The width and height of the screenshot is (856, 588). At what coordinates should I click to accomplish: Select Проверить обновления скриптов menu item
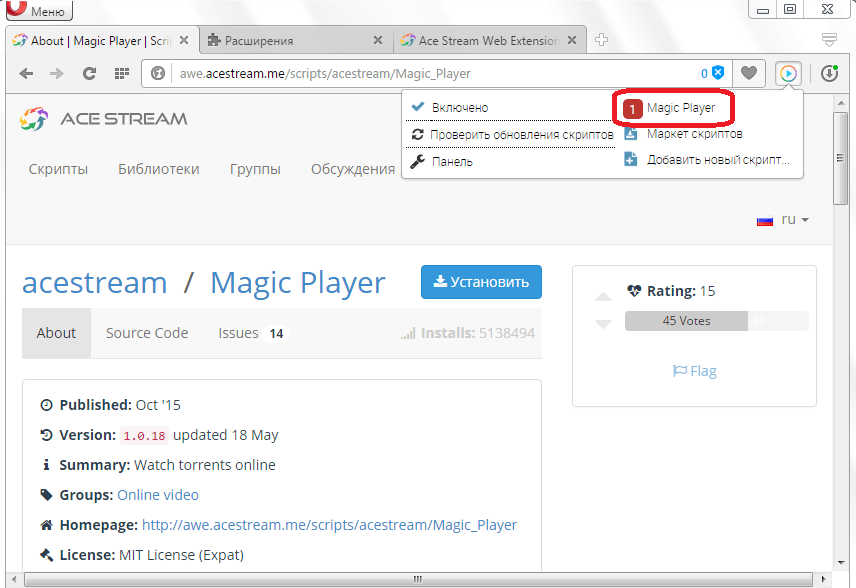512,134
